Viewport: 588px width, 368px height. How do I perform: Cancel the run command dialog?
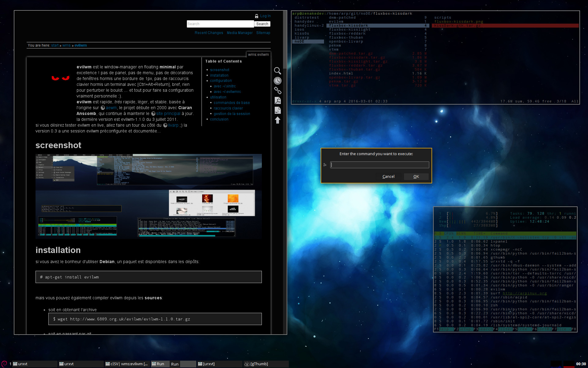click(388, 177)
